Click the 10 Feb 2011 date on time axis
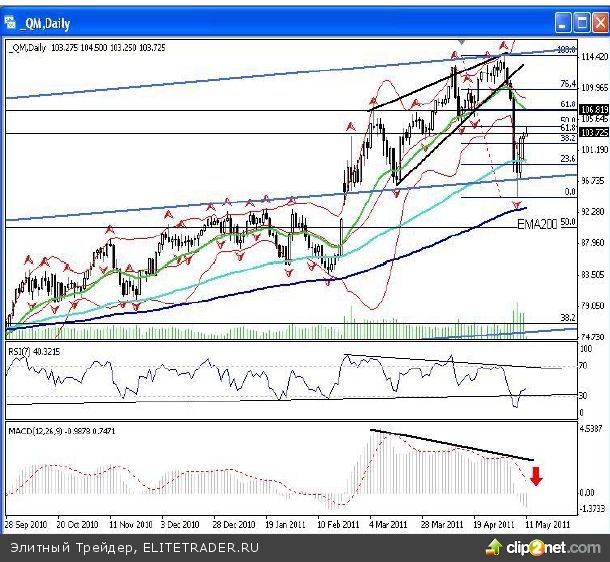The height and width of the screenshot is (562, 610). coord(339,523)
